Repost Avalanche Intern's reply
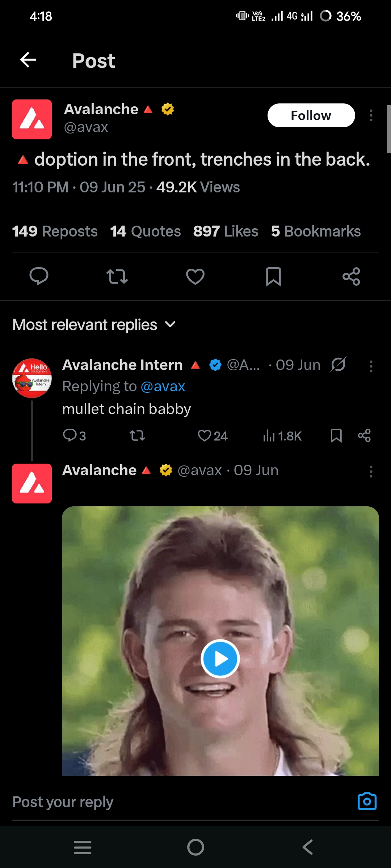Viewport: 391px width, 868px height. [x=137, y=436]
